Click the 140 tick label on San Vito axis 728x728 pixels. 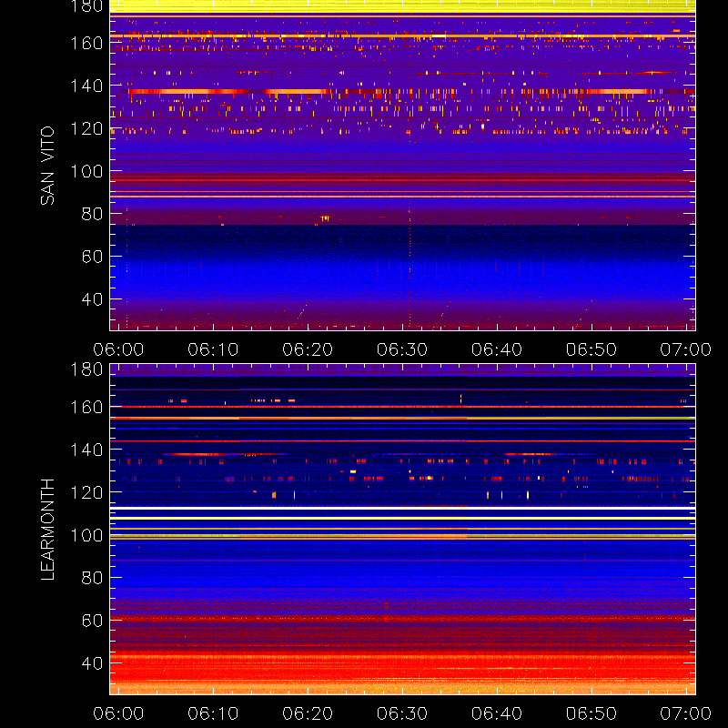[86, 86]
